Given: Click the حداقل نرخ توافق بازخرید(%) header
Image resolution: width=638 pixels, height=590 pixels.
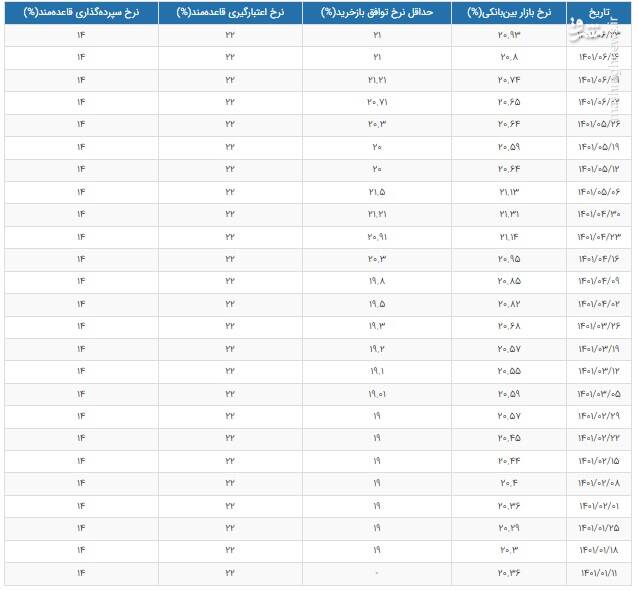Looking at the screenshot, I should point(377,12).
